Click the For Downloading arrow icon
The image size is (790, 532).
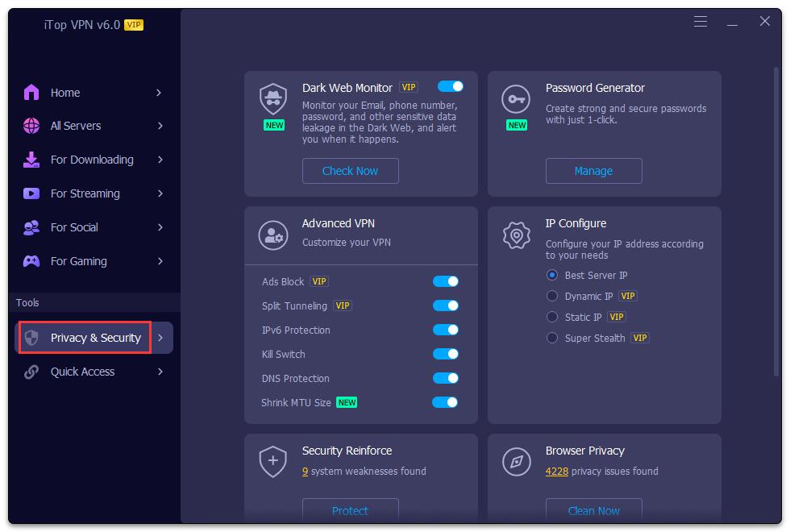tap(31, 160)
